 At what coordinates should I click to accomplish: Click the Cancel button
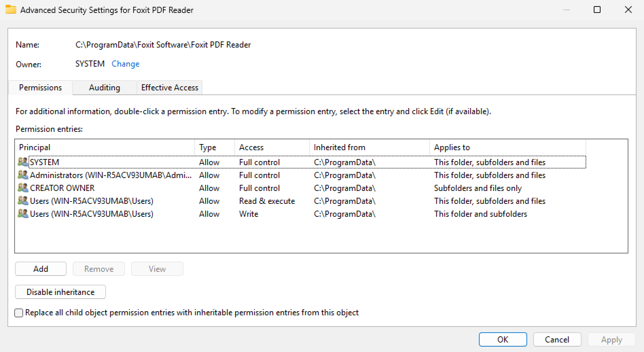tap(557, 339)
